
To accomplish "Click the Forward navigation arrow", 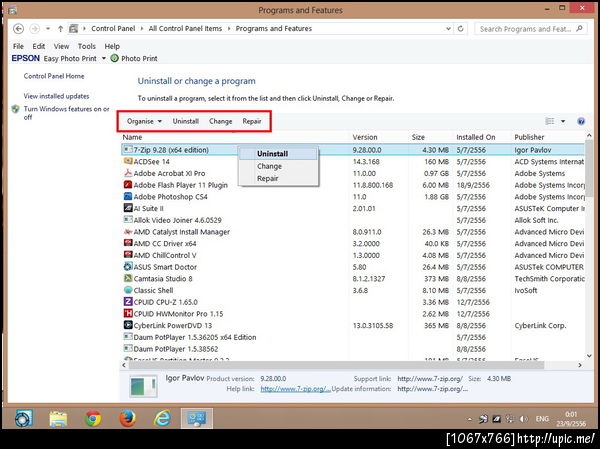I will tap(34, 29).
